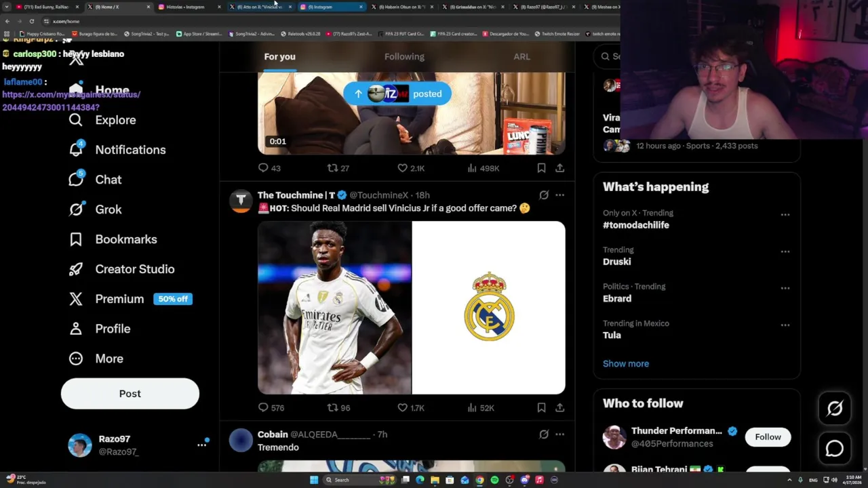Like The Touchmine post
This screenshot has height=488, width=868.
coord(410,407)
